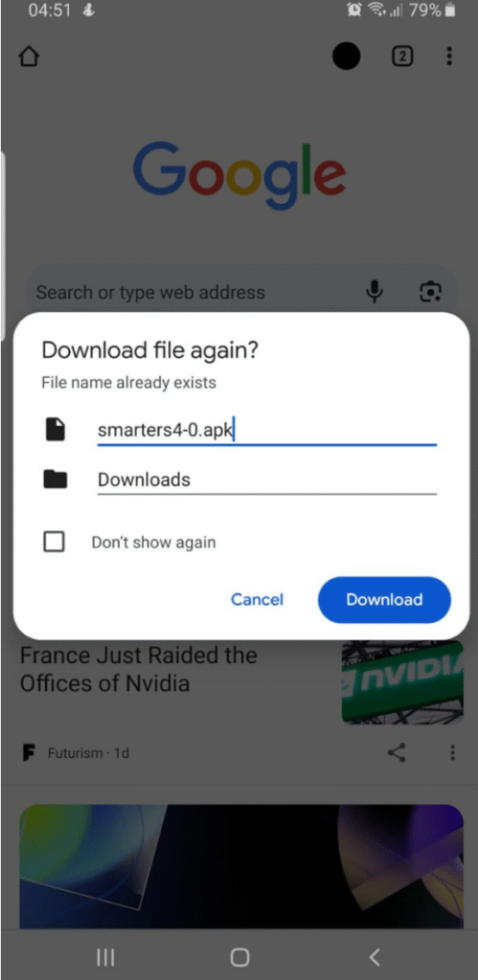Change the Downloads folder location
Screen dimensions: 478x980
[266, 480]
